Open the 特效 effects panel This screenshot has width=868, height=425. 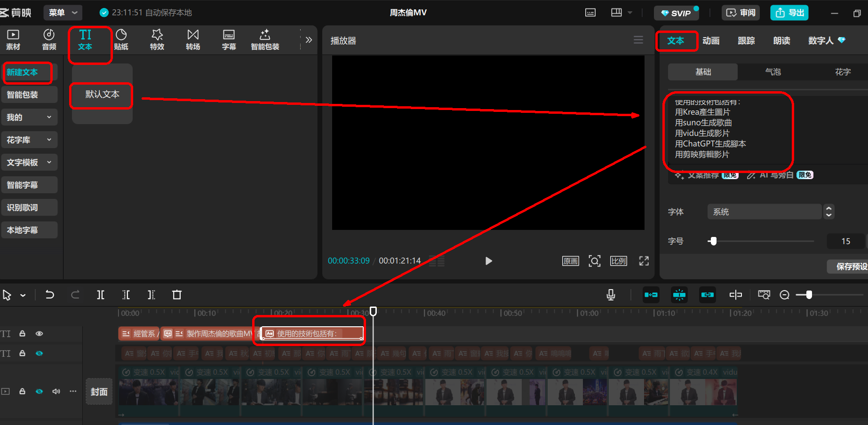[157, 40]
